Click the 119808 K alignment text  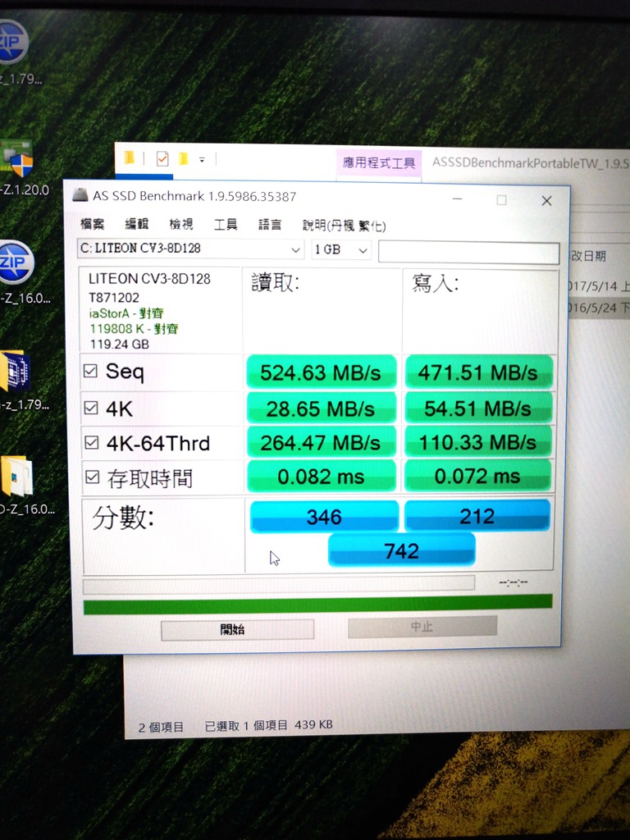click(x=134, y=328)
